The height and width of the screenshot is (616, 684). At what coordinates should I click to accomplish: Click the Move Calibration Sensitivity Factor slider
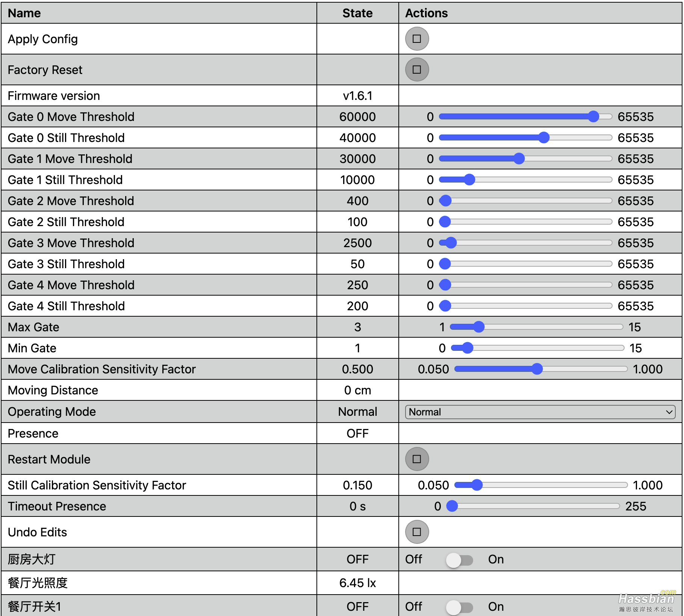pyautogui.click(x=541, y=369)
